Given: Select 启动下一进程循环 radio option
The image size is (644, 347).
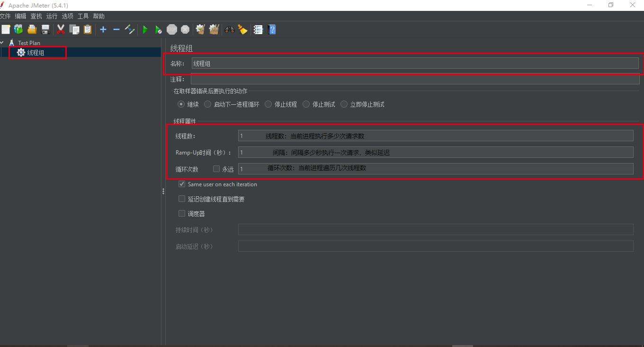Looking at the screenshot, I should (x=207, y=104).
